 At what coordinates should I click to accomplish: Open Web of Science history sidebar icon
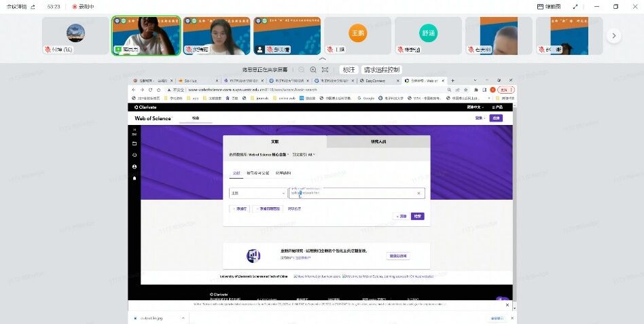tap(135, 155)
